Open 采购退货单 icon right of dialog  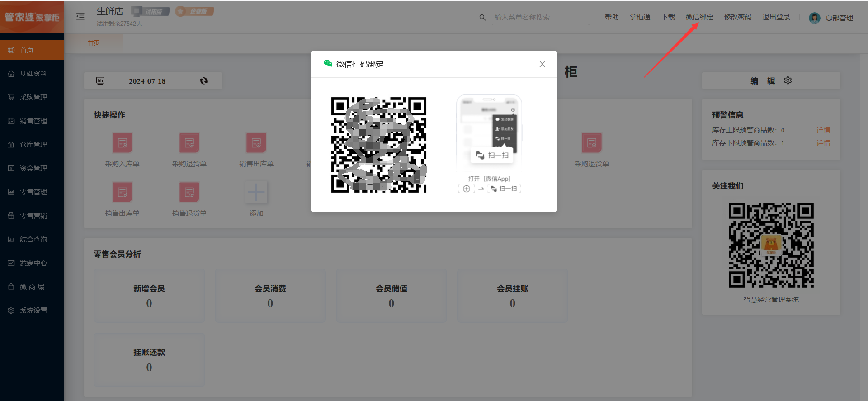click(x=592, y=143)
